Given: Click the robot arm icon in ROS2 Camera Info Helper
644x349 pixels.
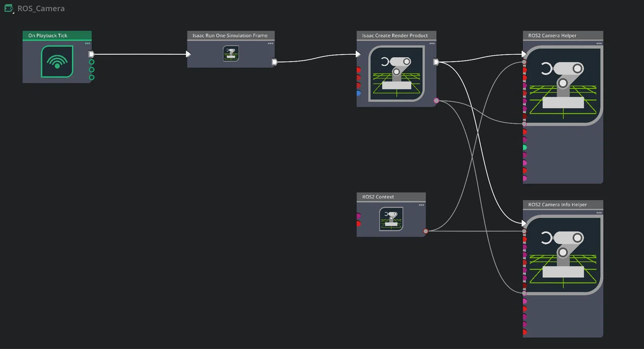Looking at the screenshot, I should [x=563, y=255].
